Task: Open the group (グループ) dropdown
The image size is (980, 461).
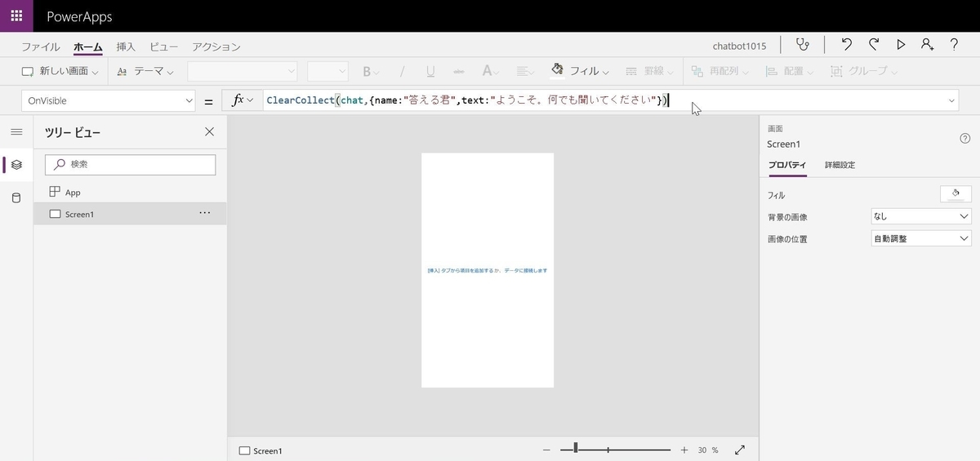Action: [x=864, y=72]
